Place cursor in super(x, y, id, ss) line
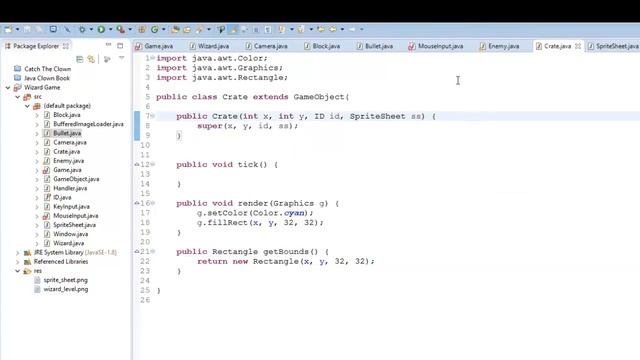 point(247,126)
